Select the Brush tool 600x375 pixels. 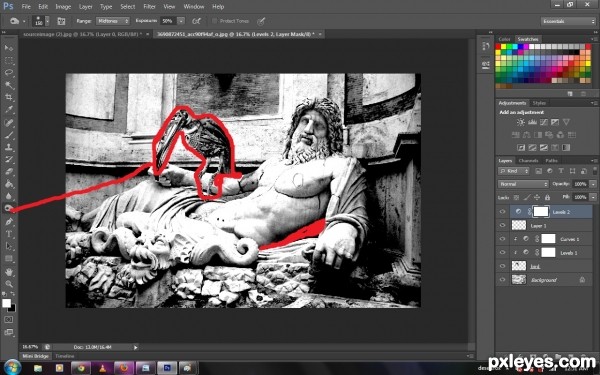click(x=8, y=135)
